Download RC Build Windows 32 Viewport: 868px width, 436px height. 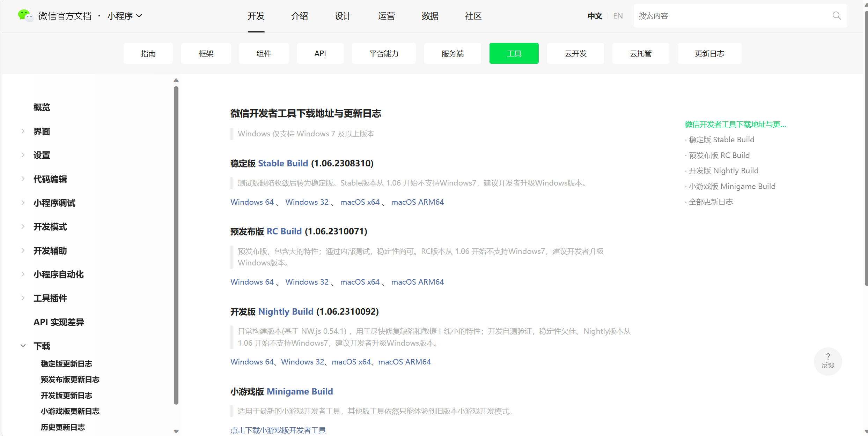pyautogui.click(x=307, y=282)
